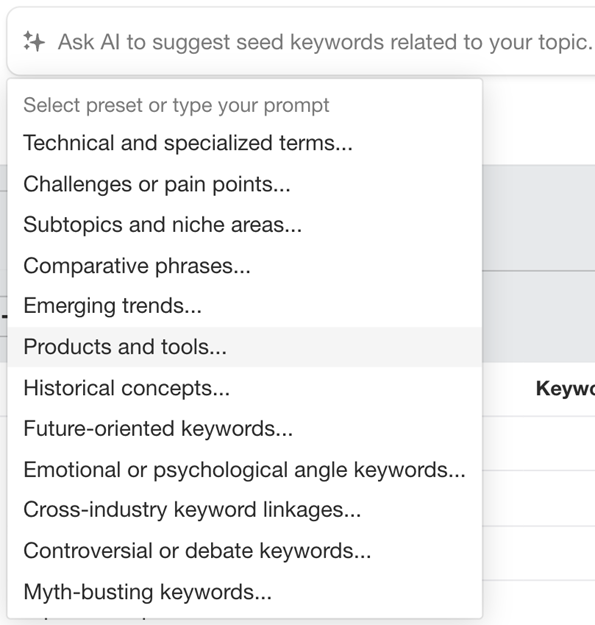Select Emotional or psychological angle keywords
Image resolution: width=595 pixels, height=625 pixels.
[245, 470]
